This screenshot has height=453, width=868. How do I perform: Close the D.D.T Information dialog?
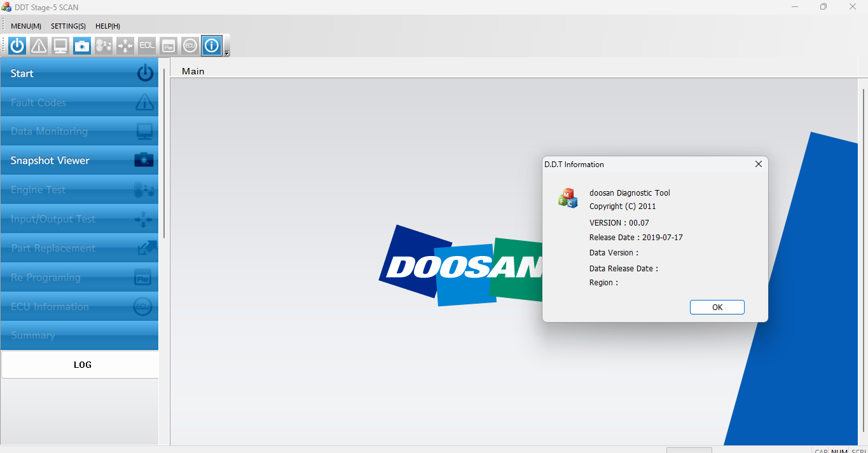click(x=758, y=164)
